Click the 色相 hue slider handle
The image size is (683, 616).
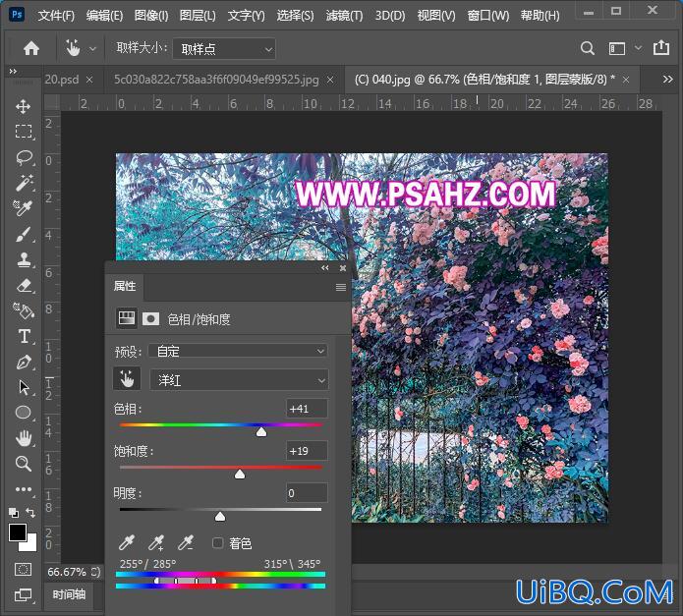(x=261, y=432)
